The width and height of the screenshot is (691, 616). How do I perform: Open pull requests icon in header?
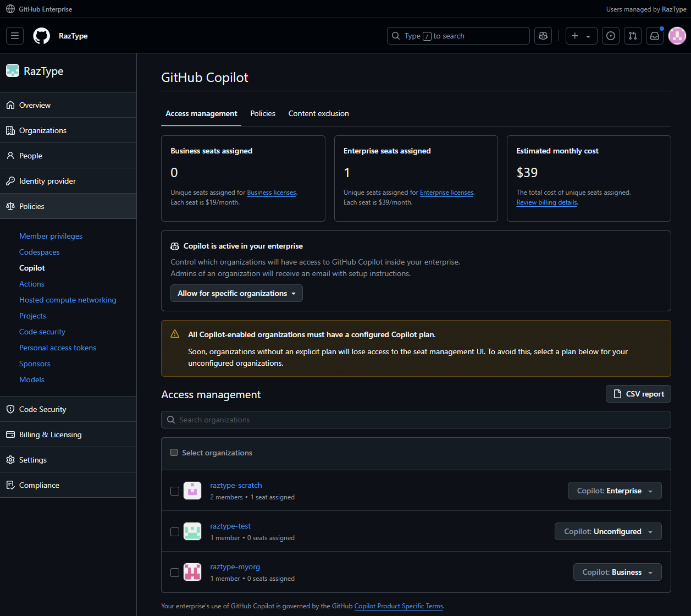tap(632, 36)
